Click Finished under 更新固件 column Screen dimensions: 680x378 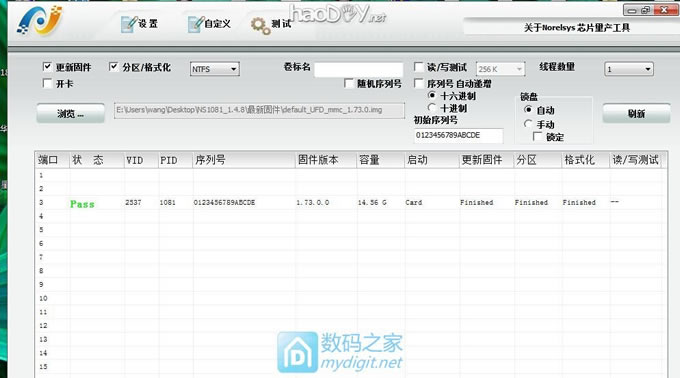click(x=477, y=202)
